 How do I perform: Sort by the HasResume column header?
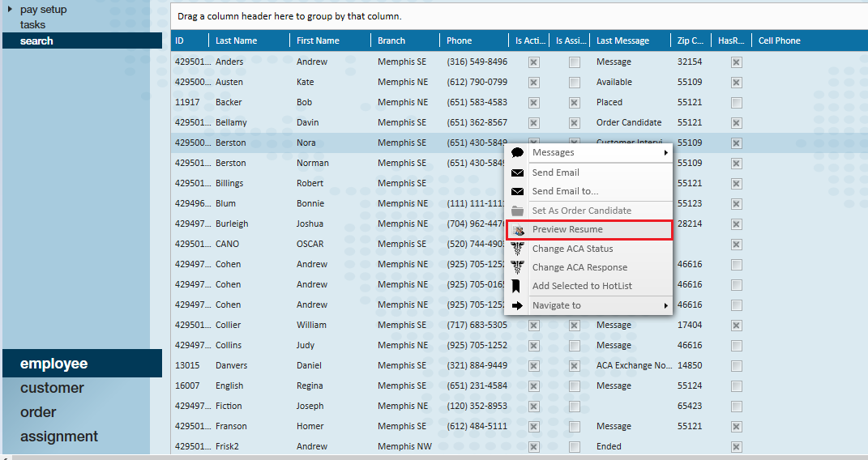[x=731, y=40]
